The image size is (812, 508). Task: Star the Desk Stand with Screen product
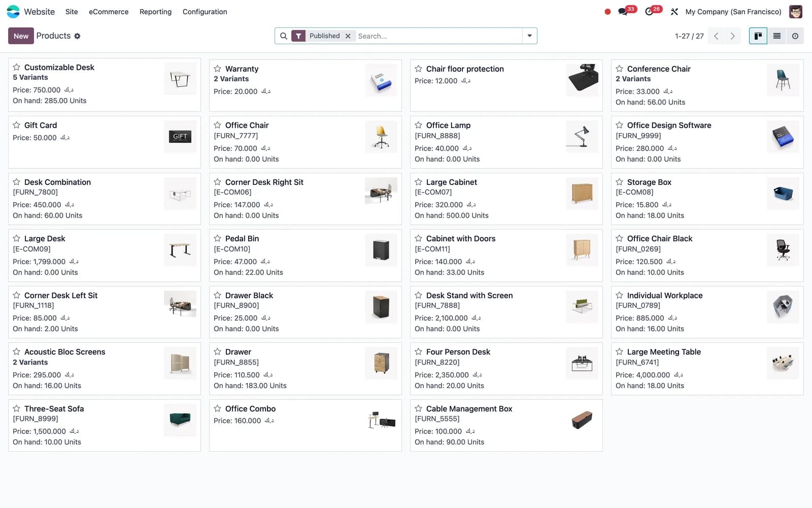coord(419,295)
